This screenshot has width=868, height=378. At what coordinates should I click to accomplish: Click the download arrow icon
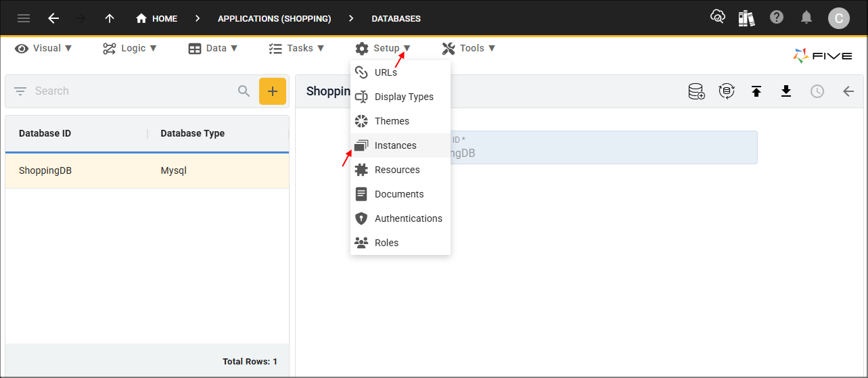coord(786,91)
